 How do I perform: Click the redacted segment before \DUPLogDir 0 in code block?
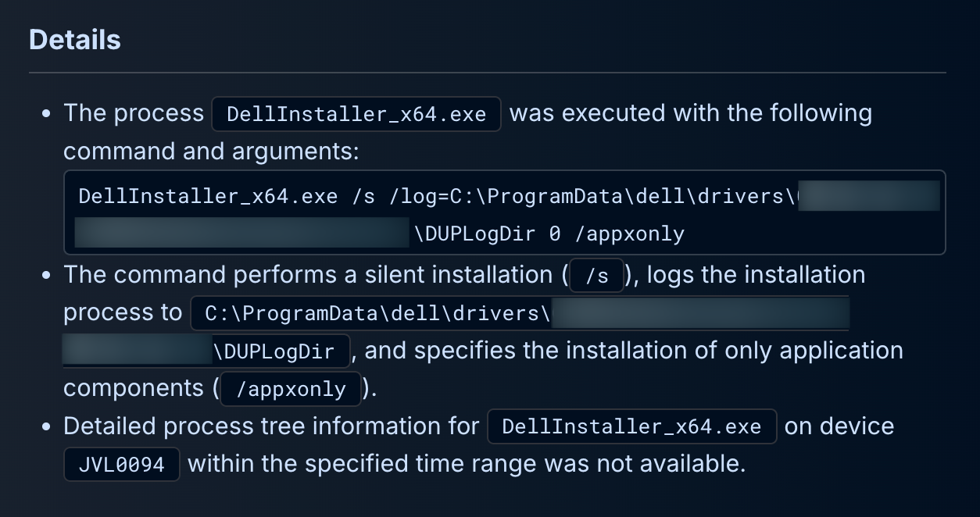(242, 233)
